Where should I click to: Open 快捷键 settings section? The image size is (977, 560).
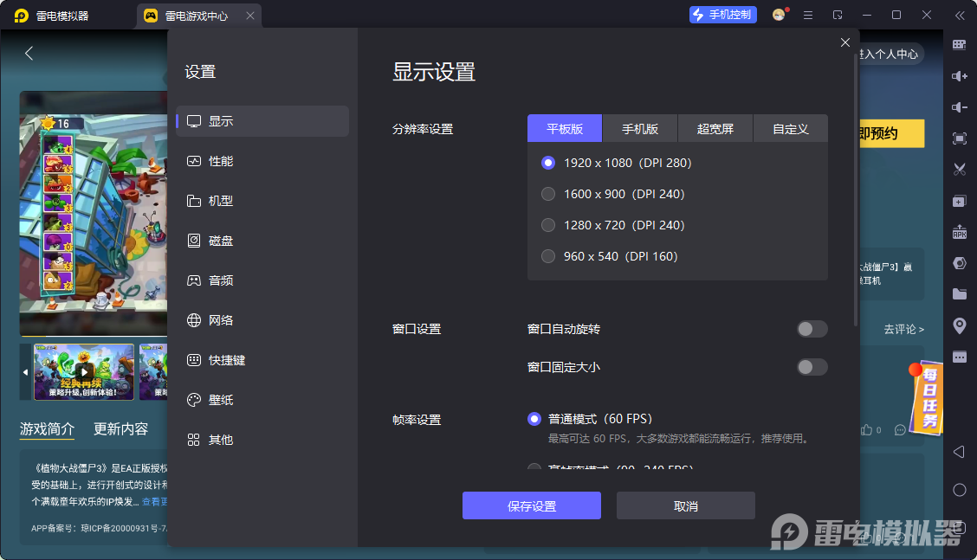(x=262, y=360)
